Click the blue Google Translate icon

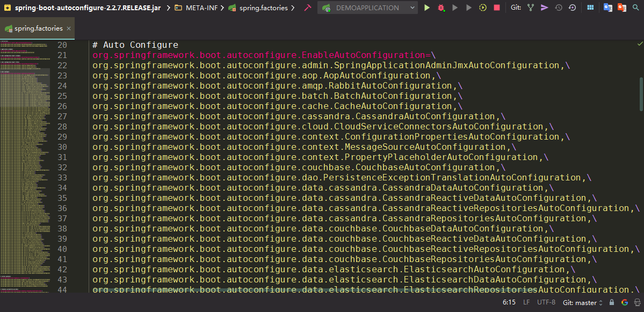click(608, 8)
